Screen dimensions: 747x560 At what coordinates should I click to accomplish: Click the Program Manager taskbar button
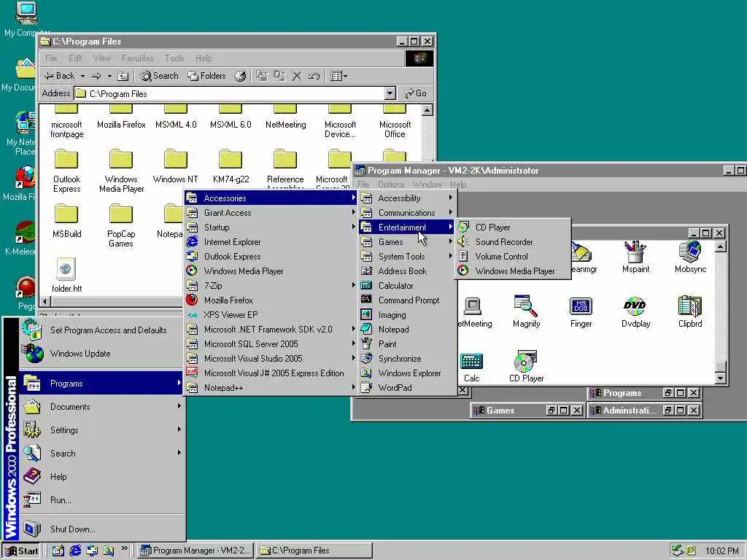[196, 551]
